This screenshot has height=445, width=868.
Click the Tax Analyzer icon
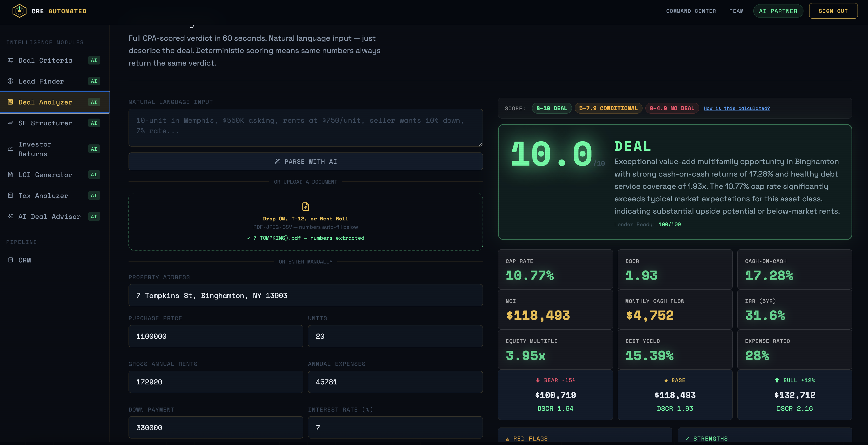[x=10, y=195]
